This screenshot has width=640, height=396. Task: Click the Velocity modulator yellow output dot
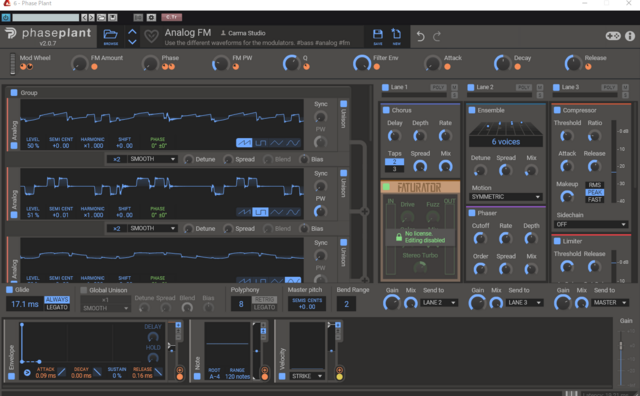(339, 376)
